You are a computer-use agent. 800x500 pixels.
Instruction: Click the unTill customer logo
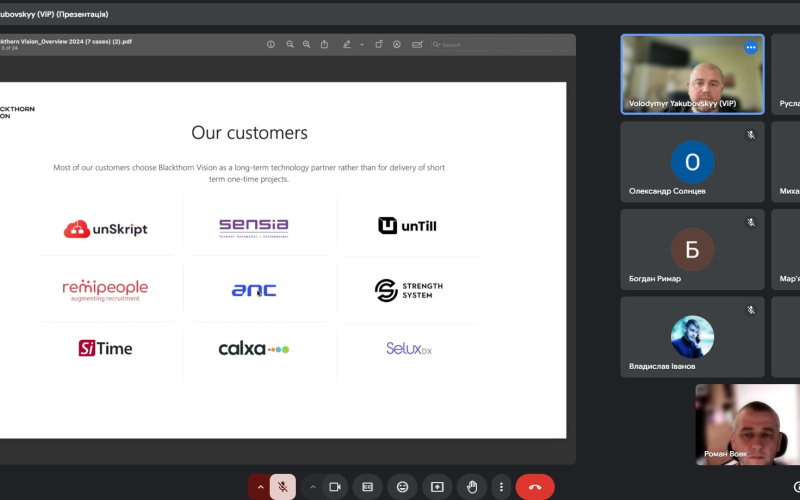[x=407, y=226]
